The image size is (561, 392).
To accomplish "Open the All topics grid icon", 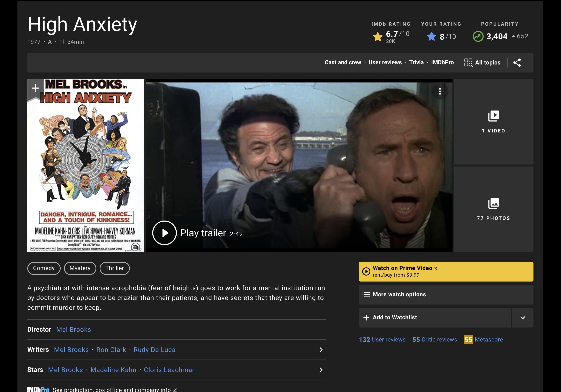I will [x=468, y=62].
